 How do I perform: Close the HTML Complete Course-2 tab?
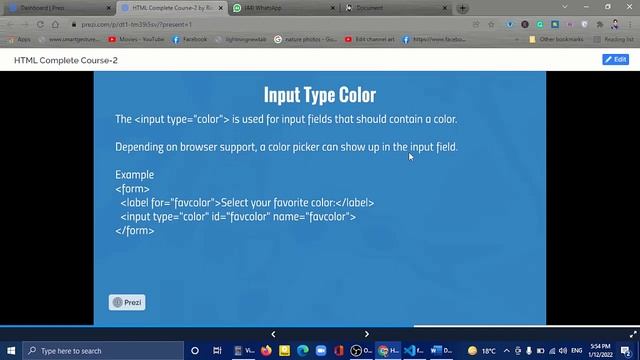(220, 8)
